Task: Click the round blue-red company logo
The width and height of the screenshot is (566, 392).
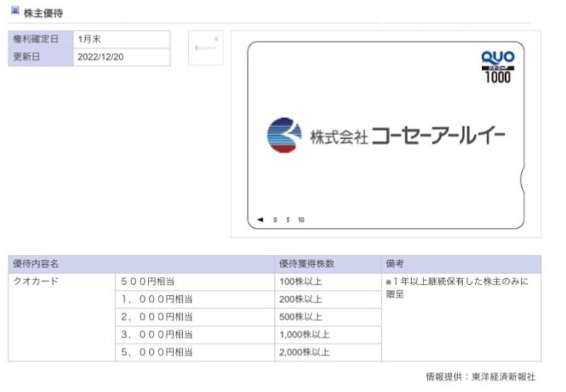Action: [x=284, y=135]
